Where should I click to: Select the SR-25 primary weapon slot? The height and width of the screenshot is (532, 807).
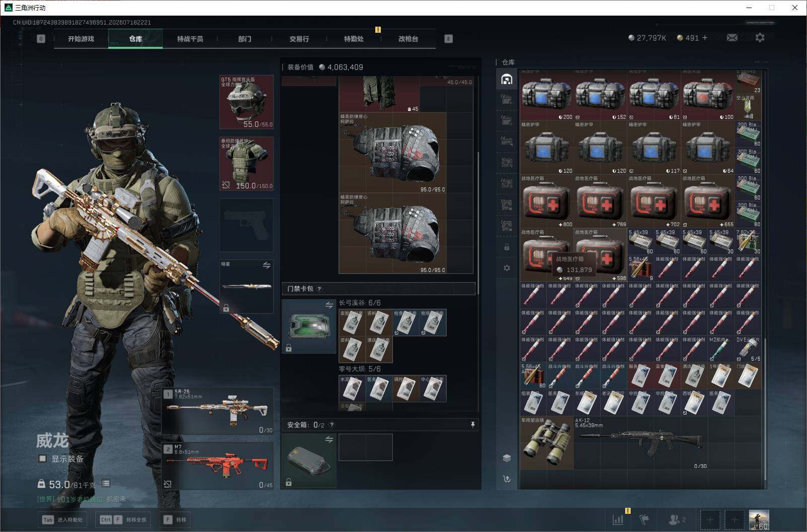coord(218,411)
